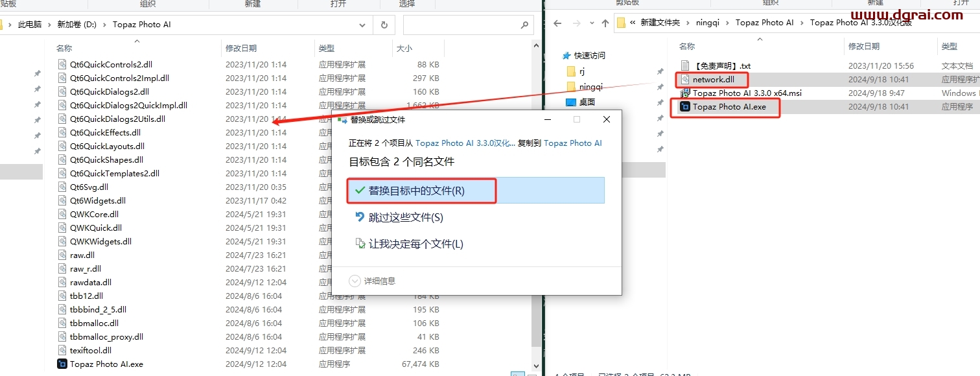Select tbb12.dll file

click(x=86, y=296)
